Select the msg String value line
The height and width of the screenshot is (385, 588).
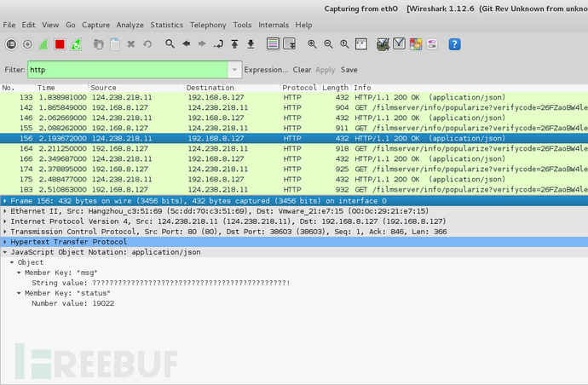click(x=161, y=283)
